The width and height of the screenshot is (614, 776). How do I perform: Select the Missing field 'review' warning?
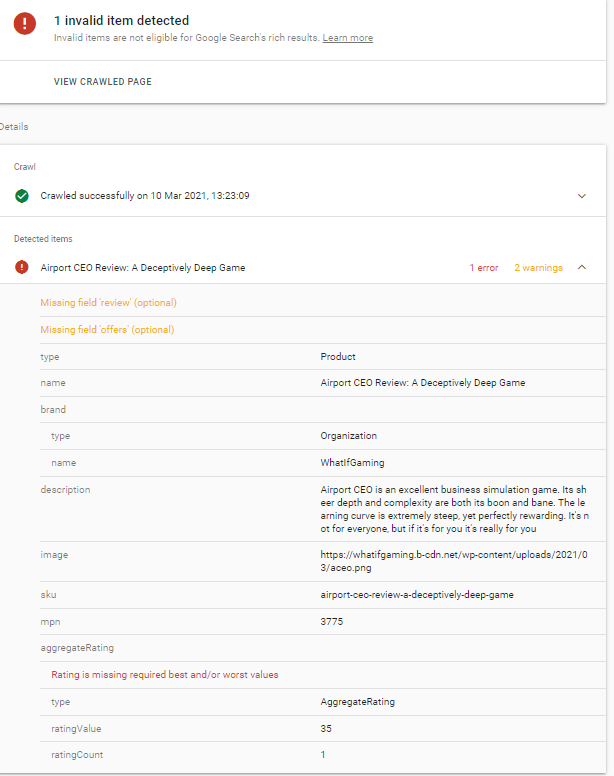tap(108, 302)
